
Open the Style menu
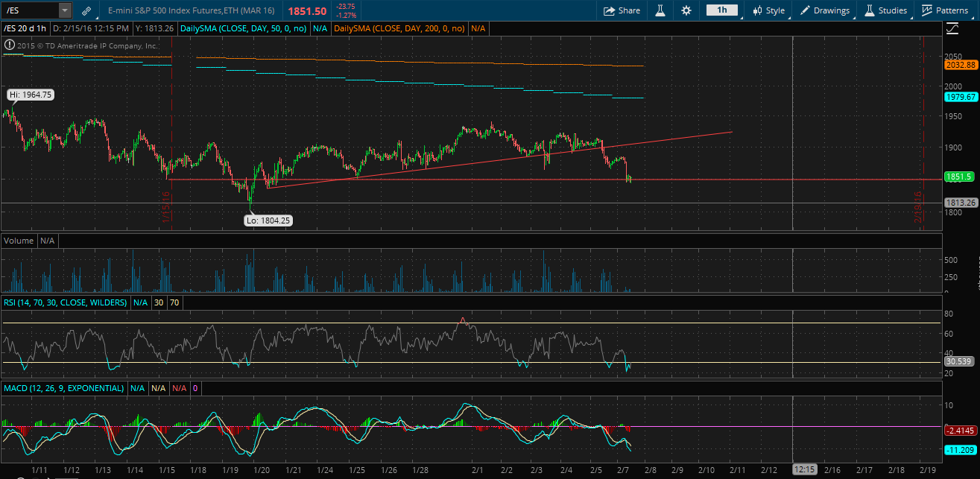(769, 10)
